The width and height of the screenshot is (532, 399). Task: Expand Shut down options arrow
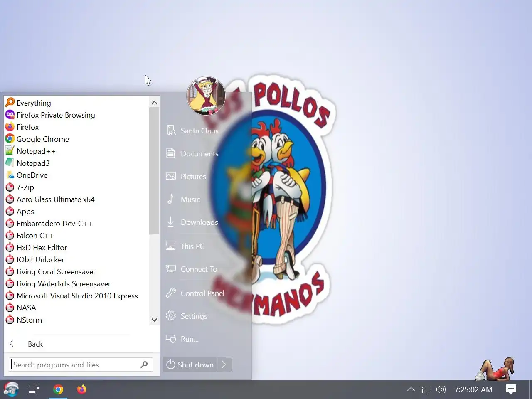point(224,365)
